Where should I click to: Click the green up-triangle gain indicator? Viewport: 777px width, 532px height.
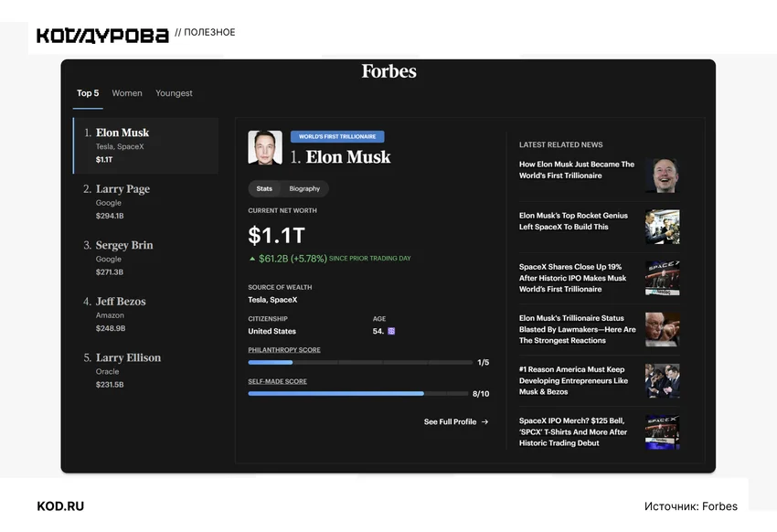point(252,259)
